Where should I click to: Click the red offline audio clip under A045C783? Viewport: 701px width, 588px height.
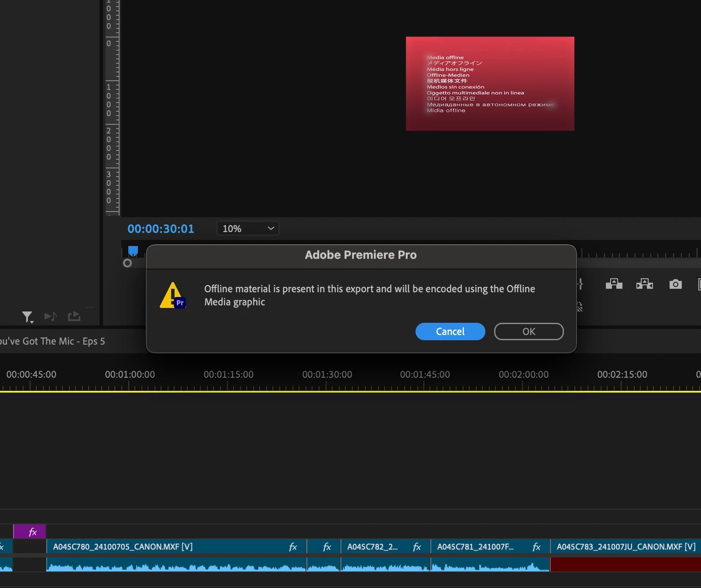[626, 564]
